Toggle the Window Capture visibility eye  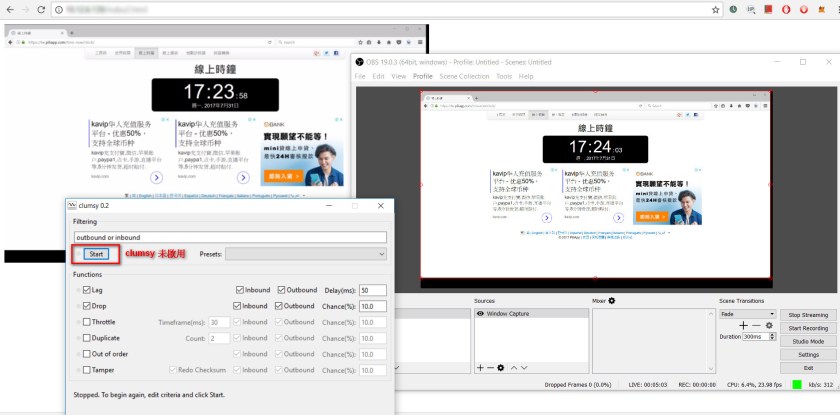pyautogui.click(x=480, y=314)
